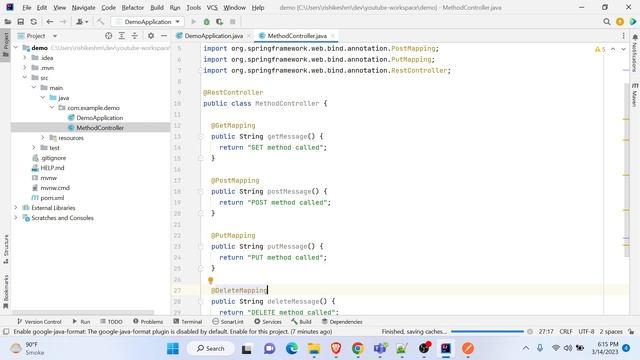The width and height of the screenshot is (640, 360).
Task: Click Select Opened File target icon
Action: pyautogui.click(x=109, y=36)
